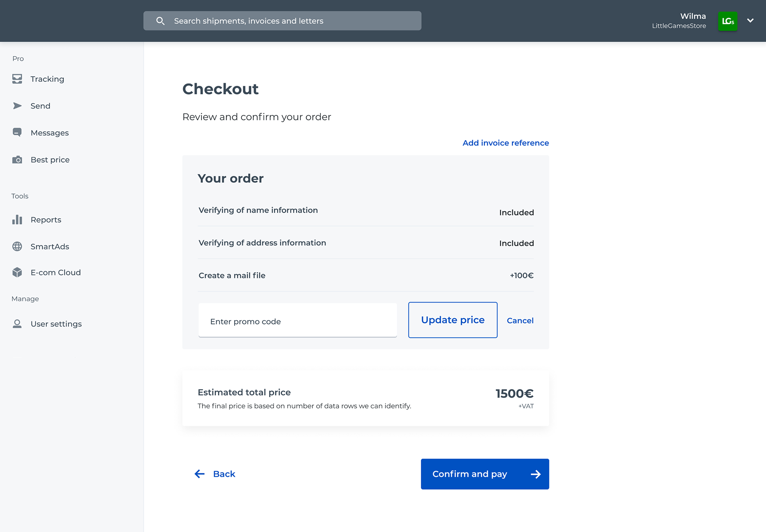The height and width of the screenshot is (532, 766).
Task: Click the Best price camera icon
Action: click(17, 160)
